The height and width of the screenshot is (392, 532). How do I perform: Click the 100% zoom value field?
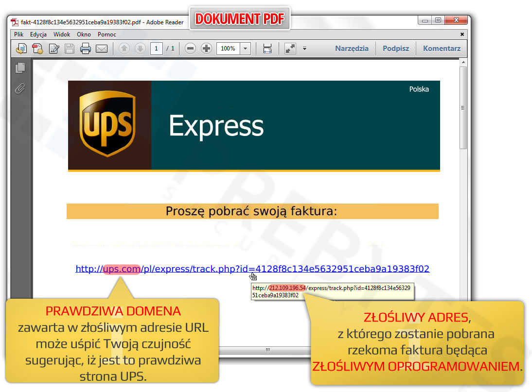[x=229, y=49]
